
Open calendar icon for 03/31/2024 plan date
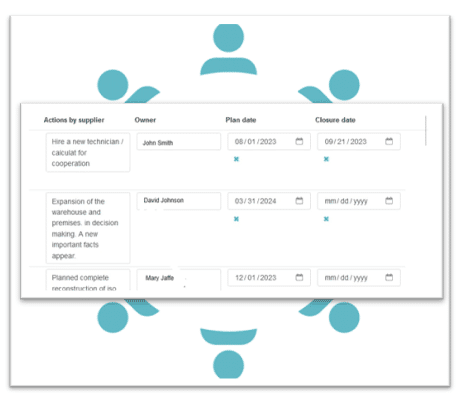pos(299,201)
